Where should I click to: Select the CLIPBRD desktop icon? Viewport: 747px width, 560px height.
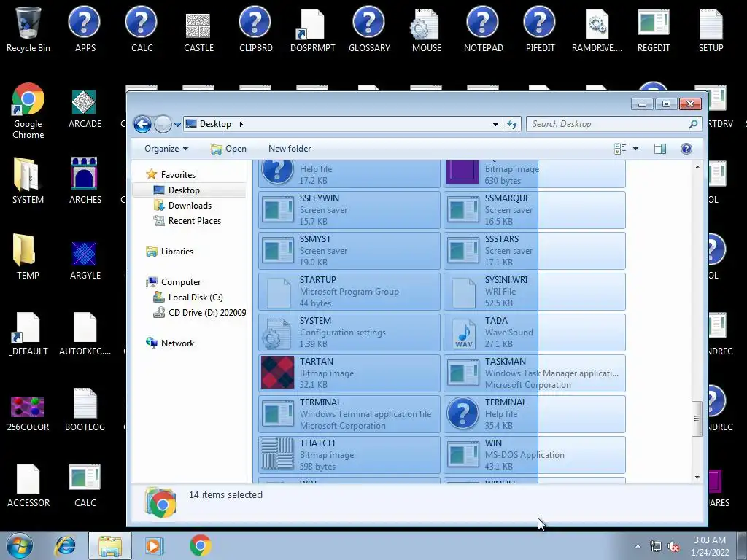tap(256, 29)
